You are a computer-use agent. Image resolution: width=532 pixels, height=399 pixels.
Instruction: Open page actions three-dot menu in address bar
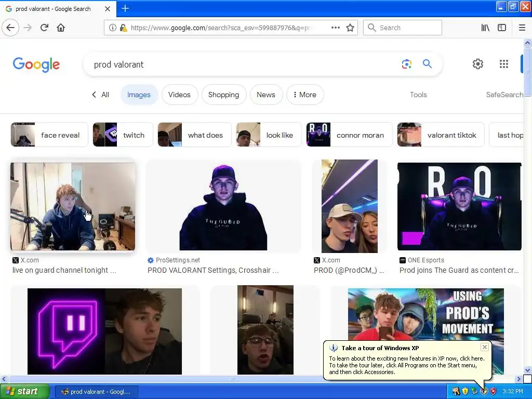tap(336, 28)
